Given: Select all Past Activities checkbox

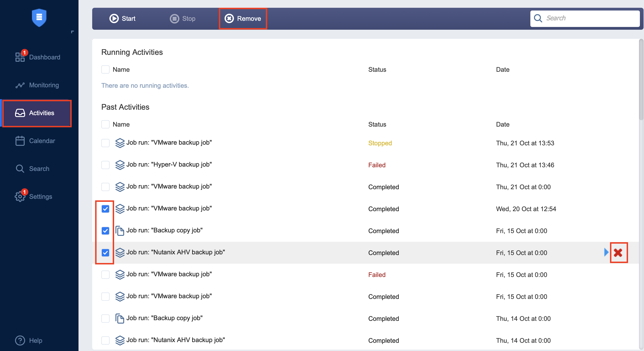Looking at the screenshot, I should (105, 125).
